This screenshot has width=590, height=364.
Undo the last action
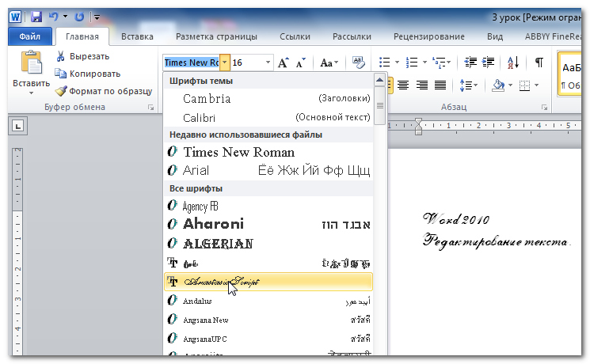coord(53,17)
